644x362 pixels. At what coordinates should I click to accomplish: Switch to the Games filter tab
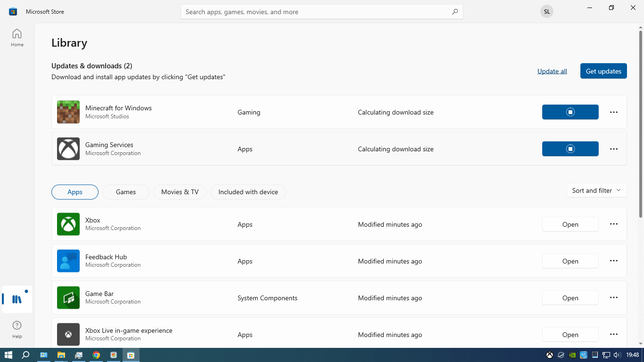(x=126, y=192)
